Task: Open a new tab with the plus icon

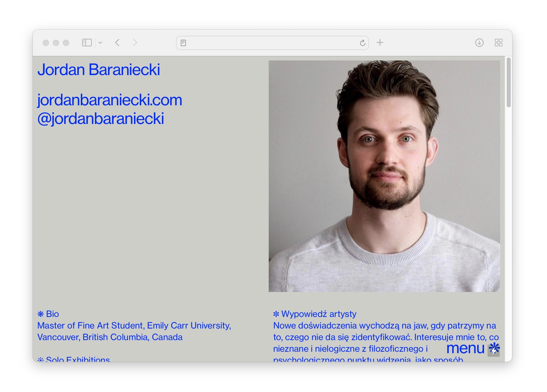Action: pyautogui.click(x=380, y=43)
